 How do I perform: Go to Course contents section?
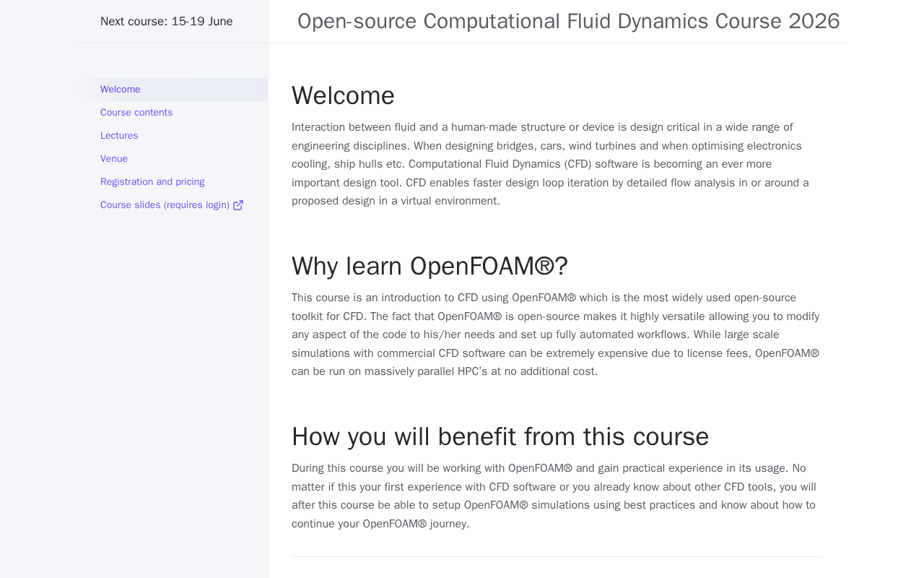pyautogui.click(x=136, y=113)
